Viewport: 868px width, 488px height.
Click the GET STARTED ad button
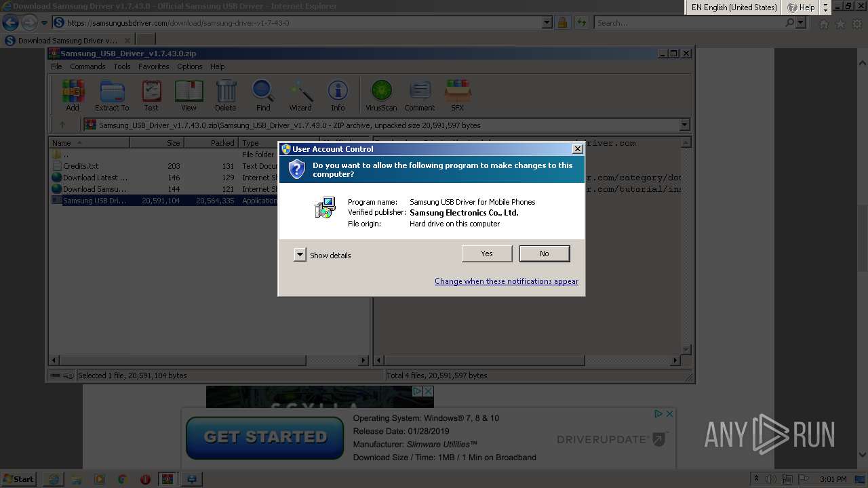pyautogui.click(x=265, y=437)
